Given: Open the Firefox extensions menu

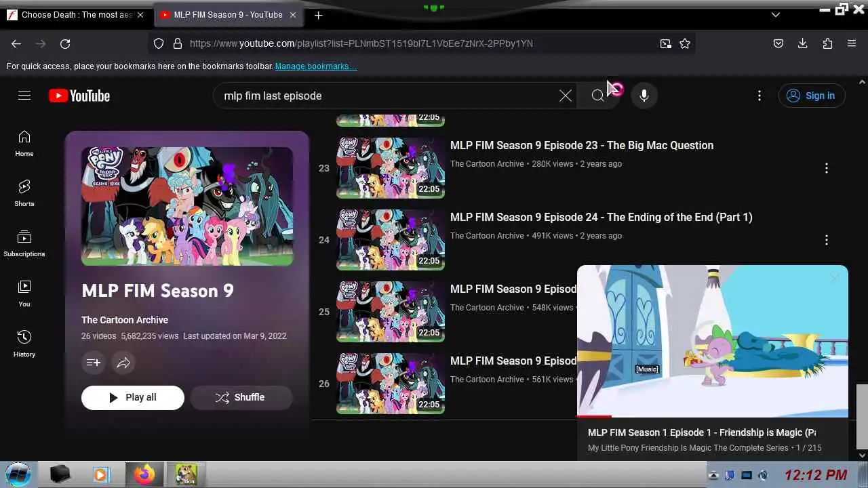Looking at the screenshot, I should point(827,43).
